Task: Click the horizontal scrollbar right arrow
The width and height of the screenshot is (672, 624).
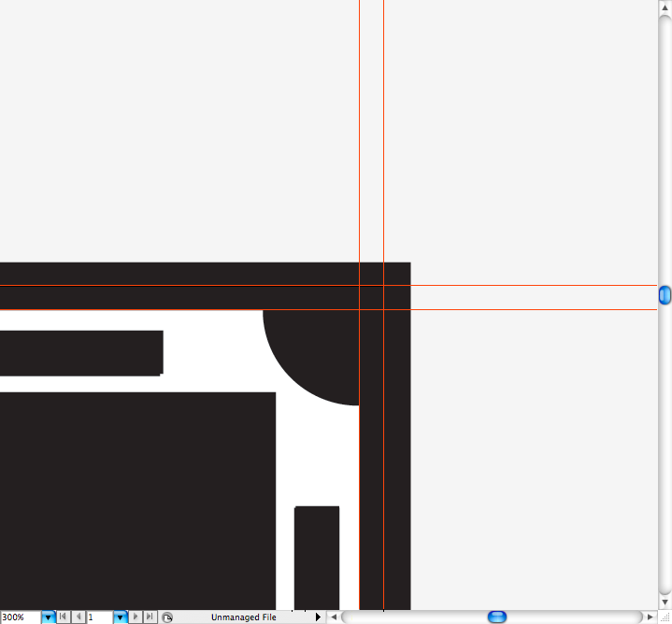Action: coord(651,617)
